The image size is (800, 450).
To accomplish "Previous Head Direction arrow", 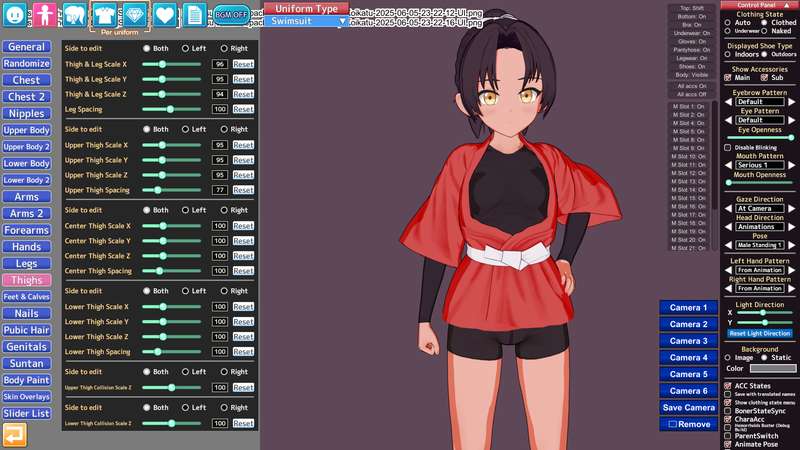I will (729, 227).
